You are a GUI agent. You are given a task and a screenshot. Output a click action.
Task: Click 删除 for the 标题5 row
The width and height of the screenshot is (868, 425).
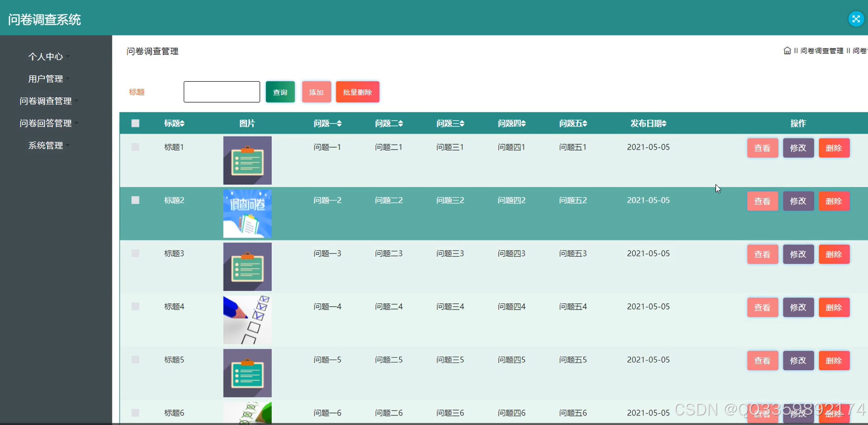(x=834, y=361)
